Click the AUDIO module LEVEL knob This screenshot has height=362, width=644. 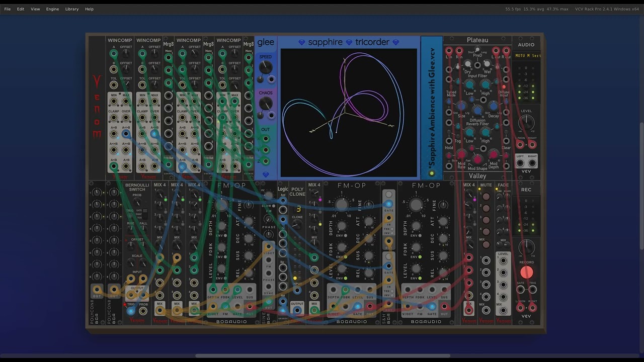(526, 122)
